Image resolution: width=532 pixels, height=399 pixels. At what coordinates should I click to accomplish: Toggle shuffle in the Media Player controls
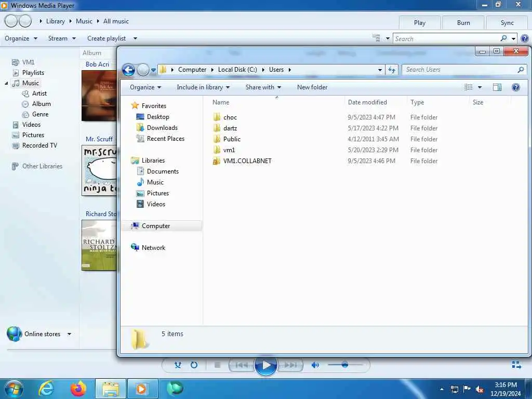[x=178, y=365]
